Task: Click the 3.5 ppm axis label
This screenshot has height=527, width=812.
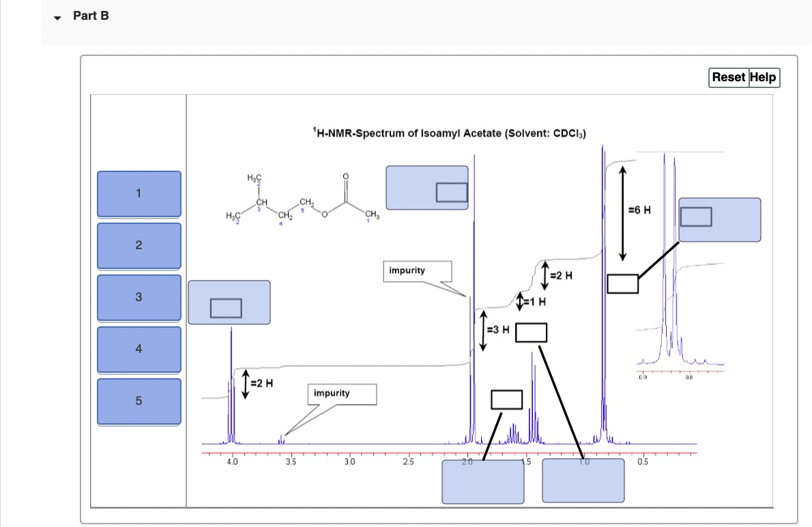Action: pos(291,461)
